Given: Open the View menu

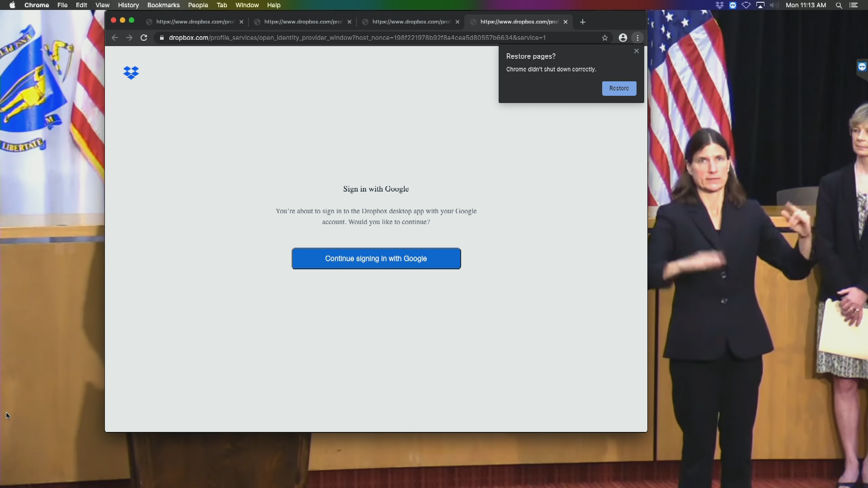Looking at the screenshot, I should tap(103, 5).
